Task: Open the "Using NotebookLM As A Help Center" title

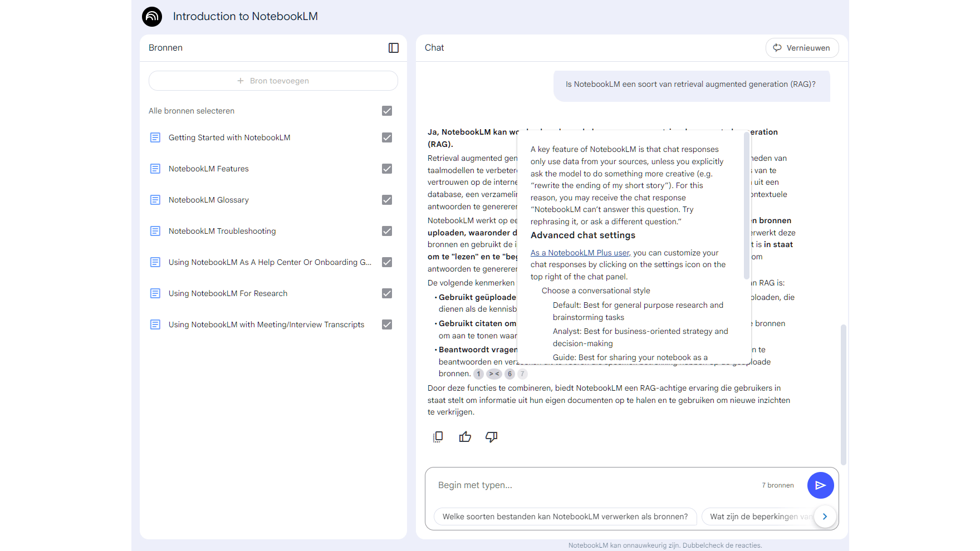Action: (x=270, y=262)
